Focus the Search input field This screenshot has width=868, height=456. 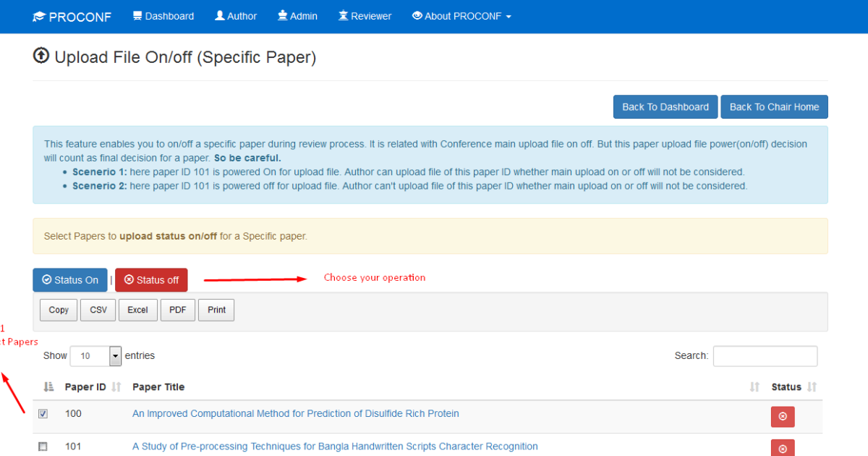(765, 356)
